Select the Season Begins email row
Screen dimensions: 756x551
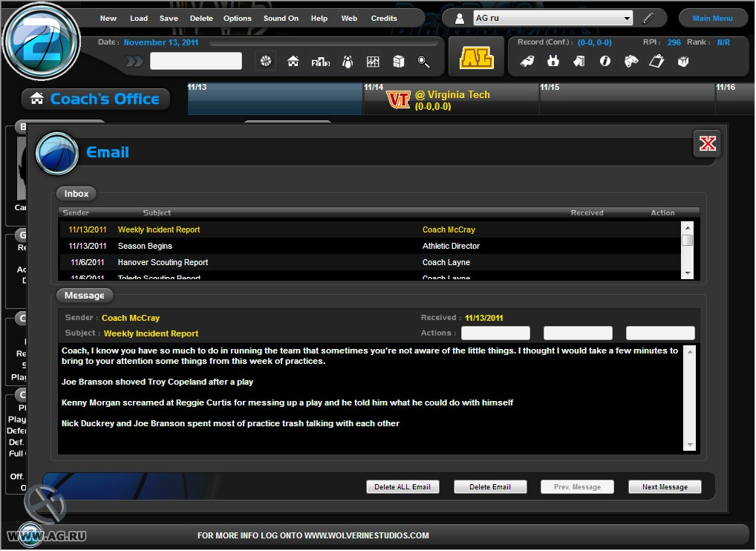coord(370,246)
